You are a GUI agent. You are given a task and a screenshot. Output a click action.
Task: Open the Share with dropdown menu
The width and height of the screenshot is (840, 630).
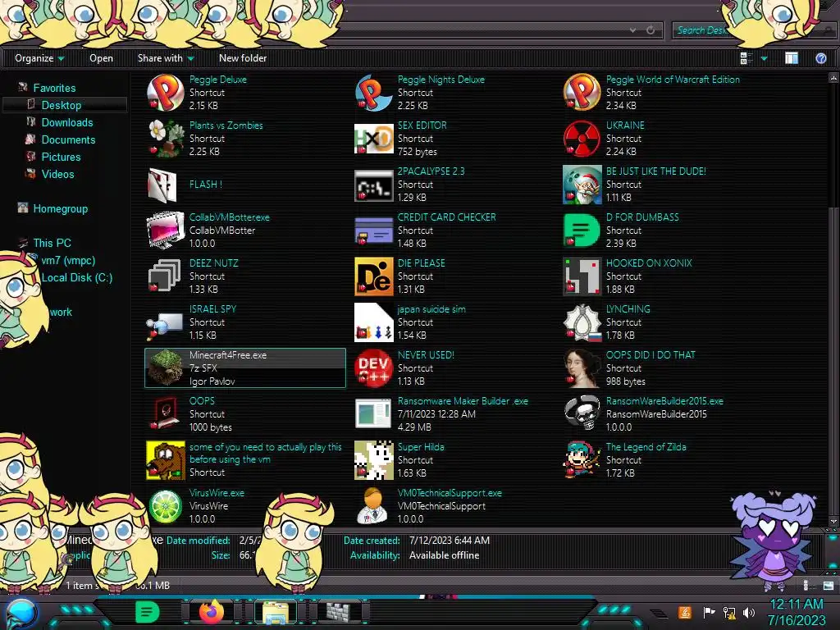click(x=165, y=58)
